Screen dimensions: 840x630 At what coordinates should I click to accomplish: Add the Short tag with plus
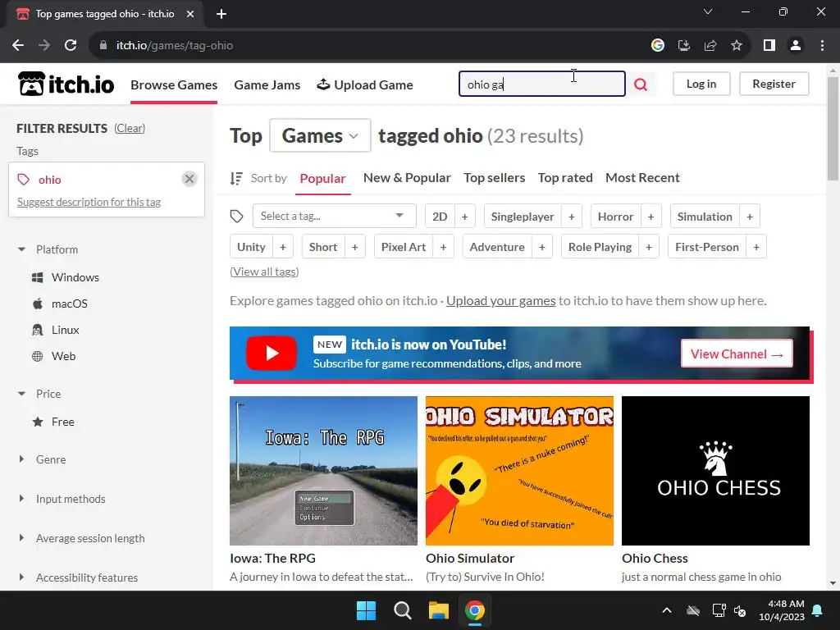pos(354,247)
